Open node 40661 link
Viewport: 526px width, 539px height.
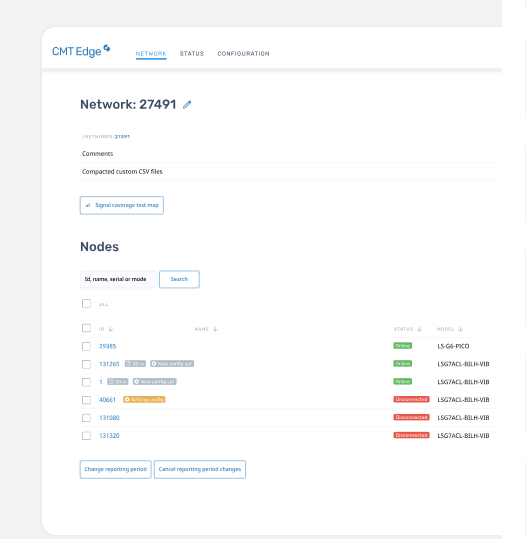107,400
